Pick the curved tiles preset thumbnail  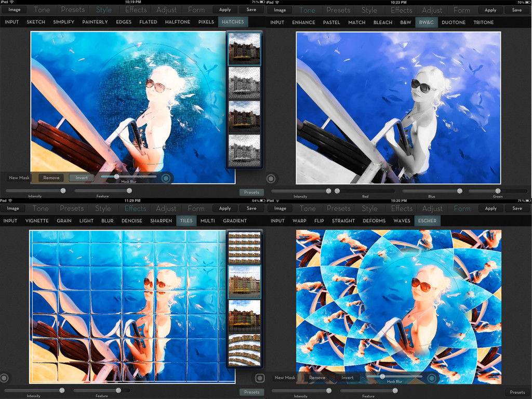[244, 350]
